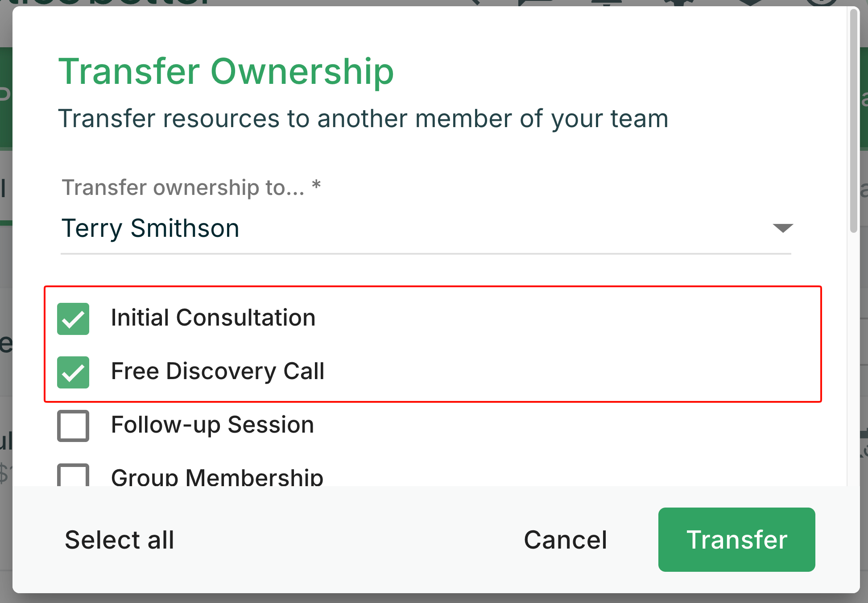The width and height of the screenshot is (868, 603).
Task: Click the scrollbar track below the thumb
Action: (854, 357)
